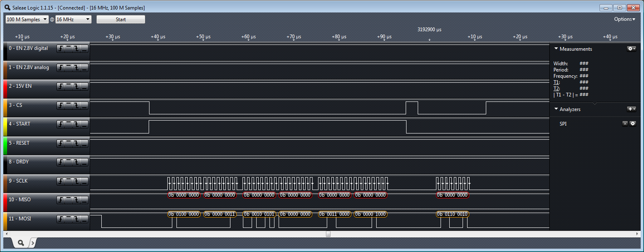Set falling edge trigger on CS channel
The height and width of the screenshot is (252, 644).
pos(76,105)
